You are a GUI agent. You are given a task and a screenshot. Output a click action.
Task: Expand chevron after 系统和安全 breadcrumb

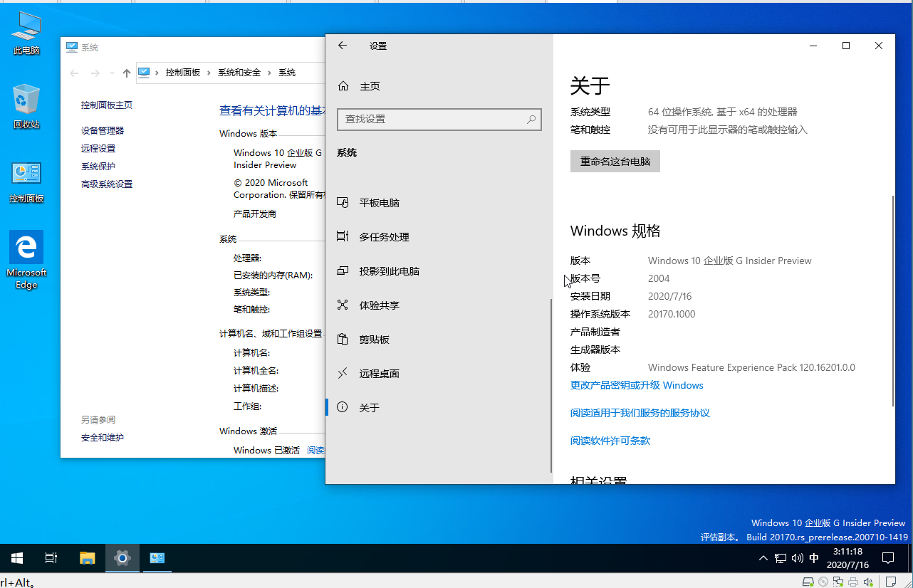270,73
